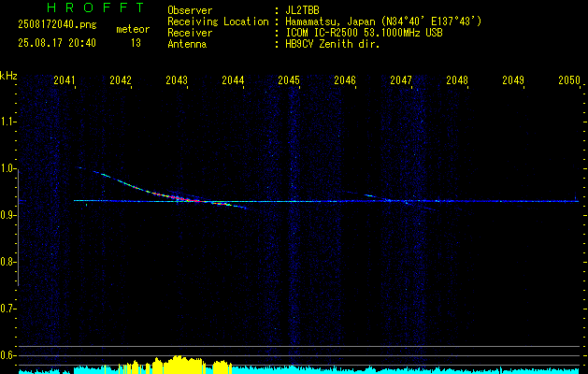Click the 2048 time marker

(457, 80)
